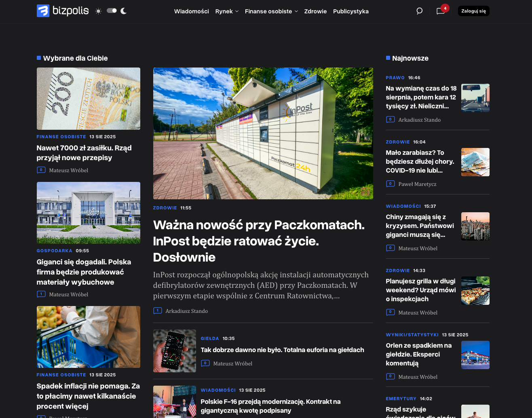532x418 pixels.
Task: Open the grill food thumbnail in Najnowsze
Action: (475, 291)
